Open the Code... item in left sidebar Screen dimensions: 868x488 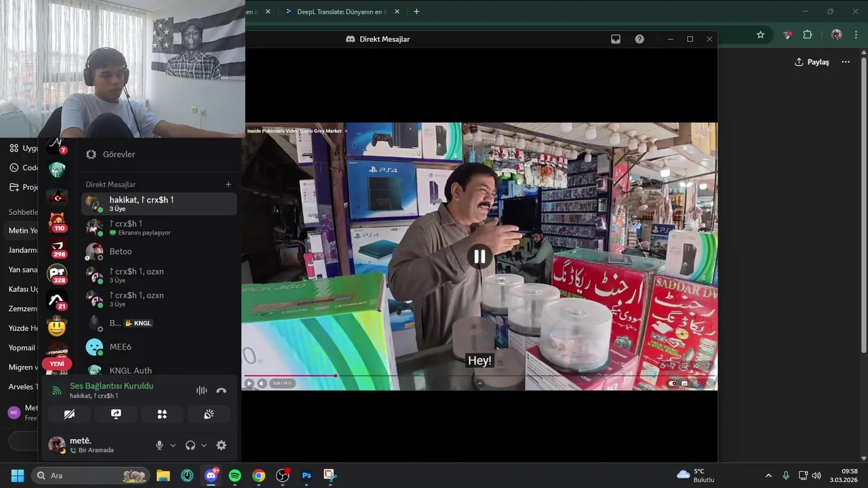click(24, 167)
